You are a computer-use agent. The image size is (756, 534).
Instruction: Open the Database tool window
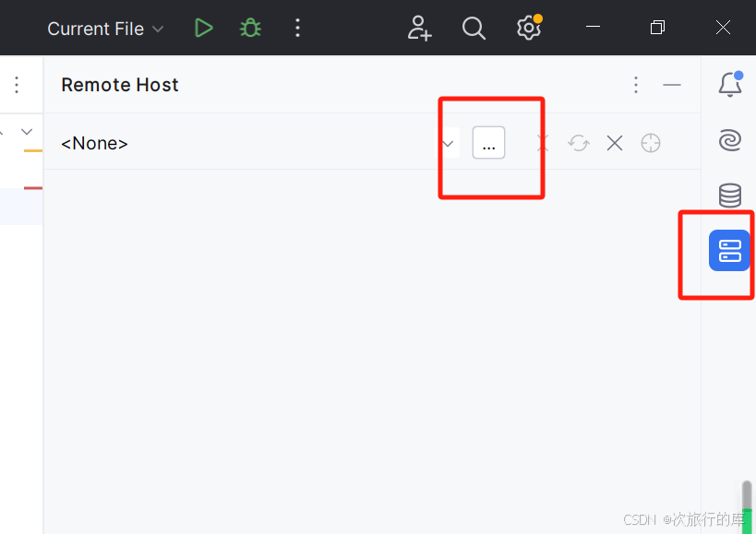point(730,195)
